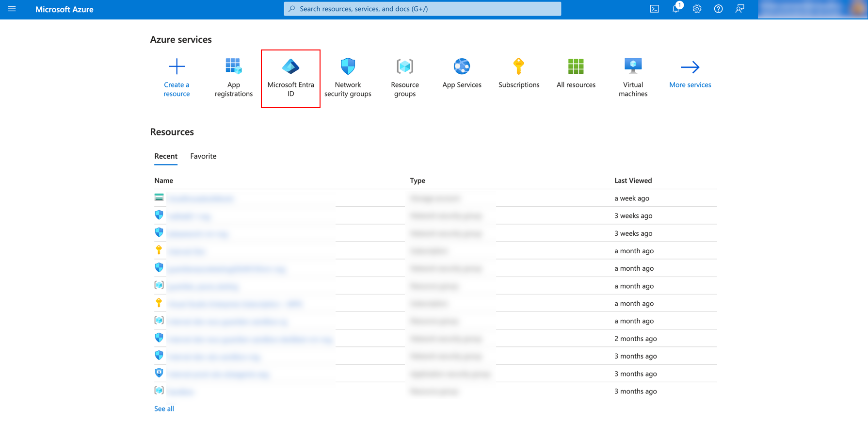Open Virtual machines service
The height and width of the screenshot is (425, 868).
633,78
